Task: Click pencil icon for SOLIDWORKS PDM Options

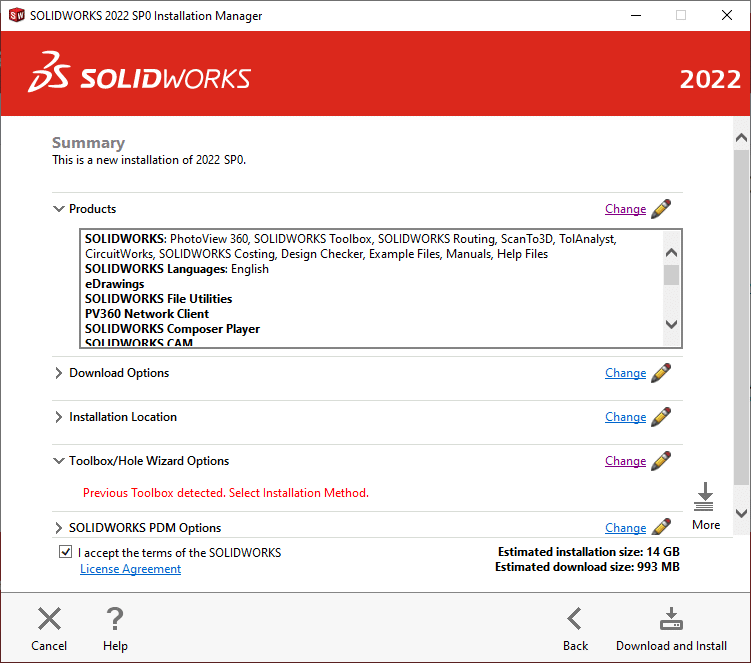Action: [661, 527]
